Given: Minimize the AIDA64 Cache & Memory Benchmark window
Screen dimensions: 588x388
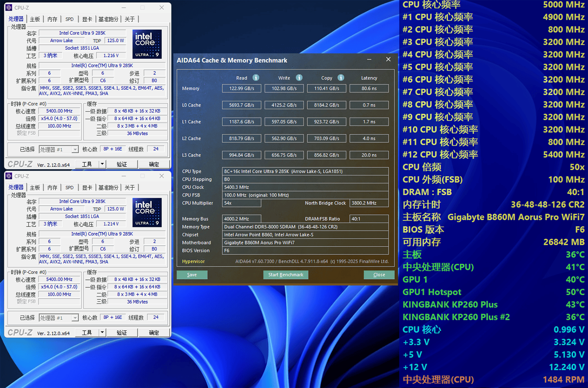Looking at the screenshot, I should click(369, 60).
